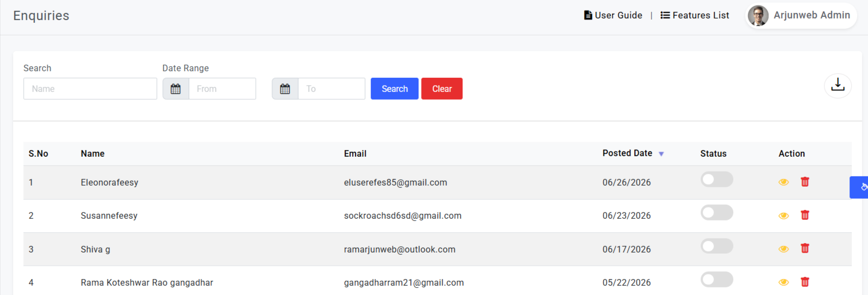View Susannefeesy enquiry details eye icon
Screen dimensions: 868x295
click(783, 216)
